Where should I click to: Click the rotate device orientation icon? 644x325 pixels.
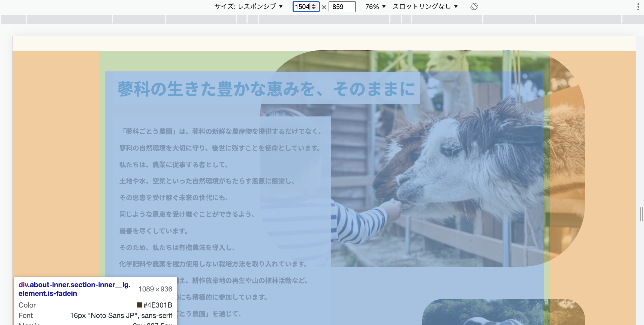click(x=474, y=7)
